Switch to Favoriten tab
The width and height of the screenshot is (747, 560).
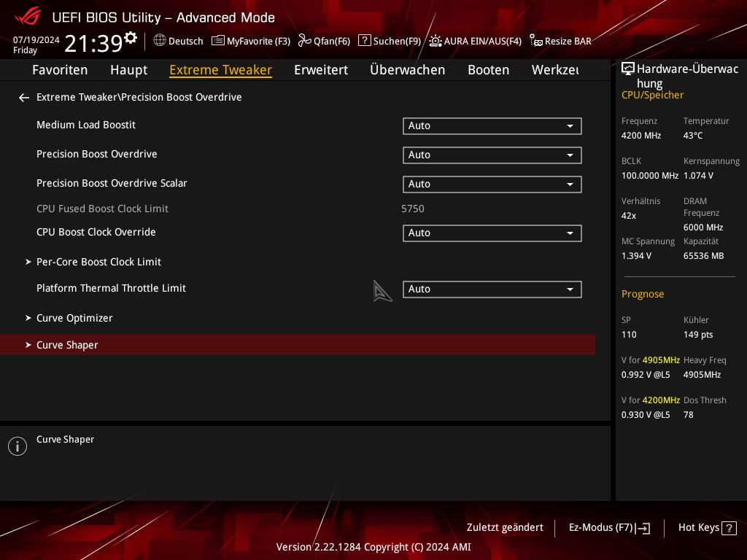point(60,70)
